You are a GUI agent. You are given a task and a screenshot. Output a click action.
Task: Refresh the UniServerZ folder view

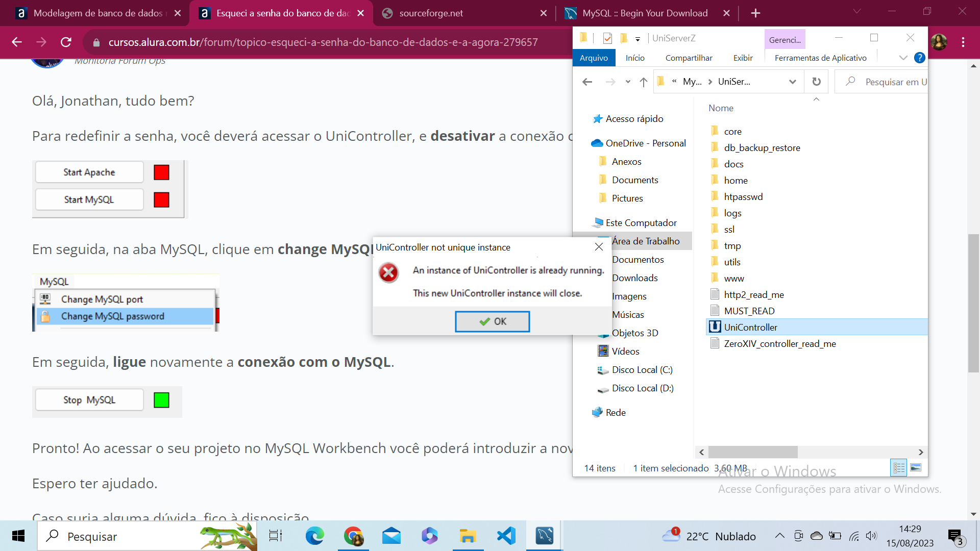click(816, 82)
